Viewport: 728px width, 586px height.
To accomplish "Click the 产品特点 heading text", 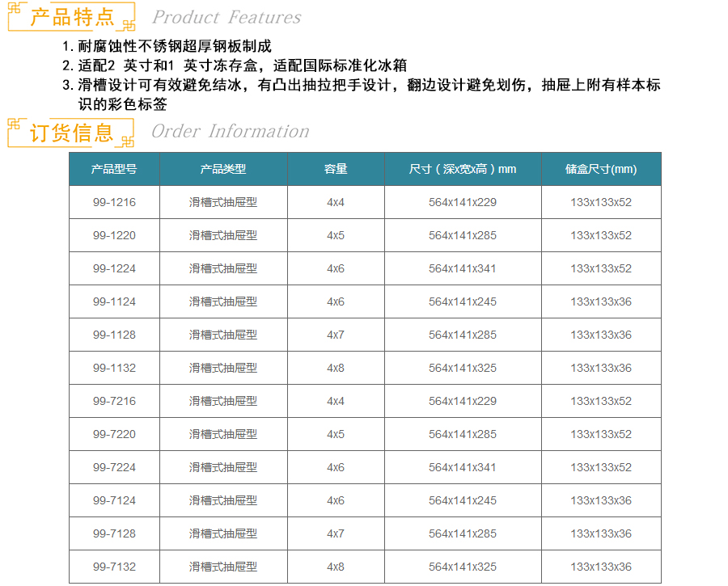I will tap(72, 17).
